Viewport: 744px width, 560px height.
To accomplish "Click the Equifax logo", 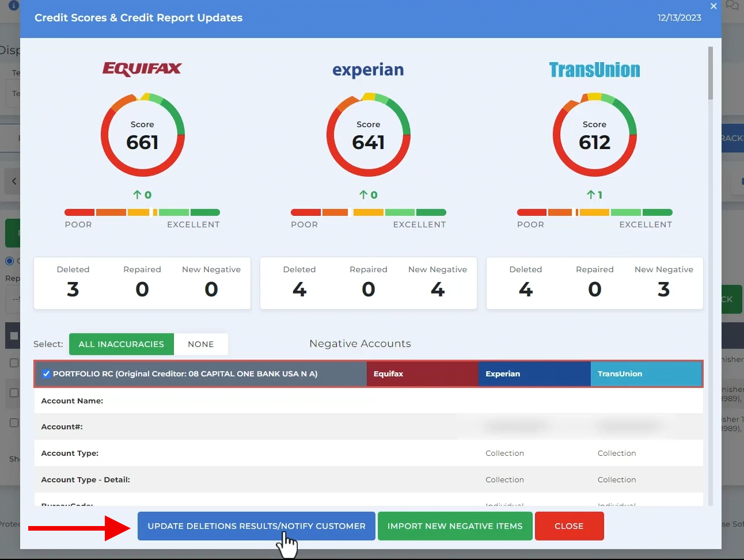I will tap(142, 69).
